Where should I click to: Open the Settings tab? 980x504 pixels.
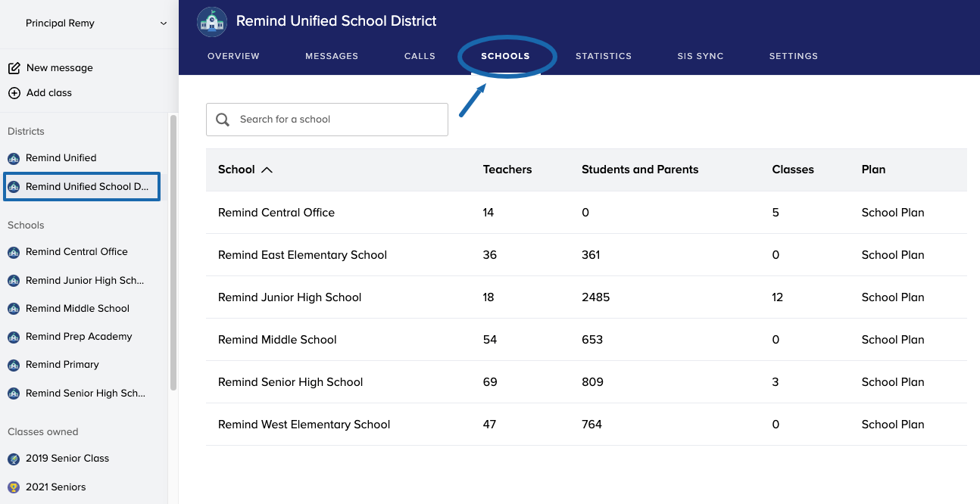coord(793,56)
